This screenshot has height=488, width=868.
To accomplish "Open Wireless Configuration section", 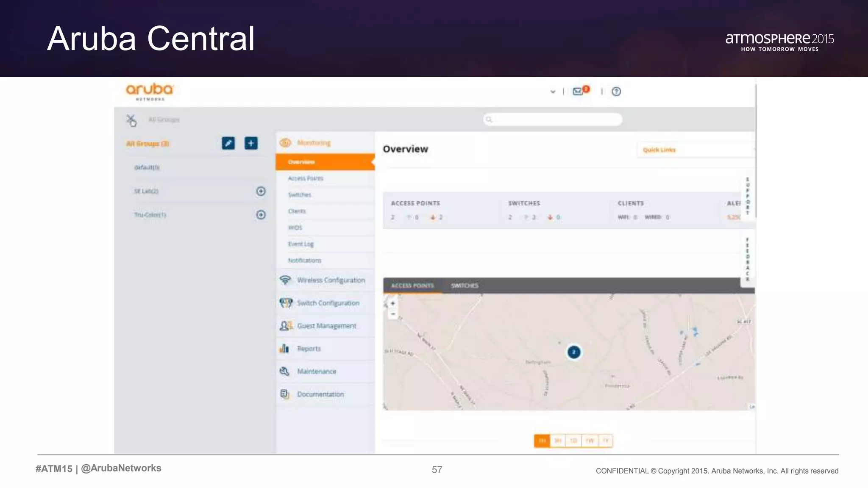I will pos(331,280).
